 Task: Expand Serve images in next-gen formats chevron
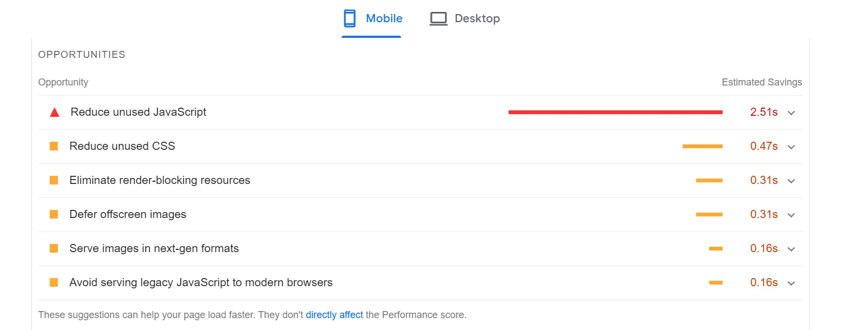pyautogui.click(x=791, y=249)
